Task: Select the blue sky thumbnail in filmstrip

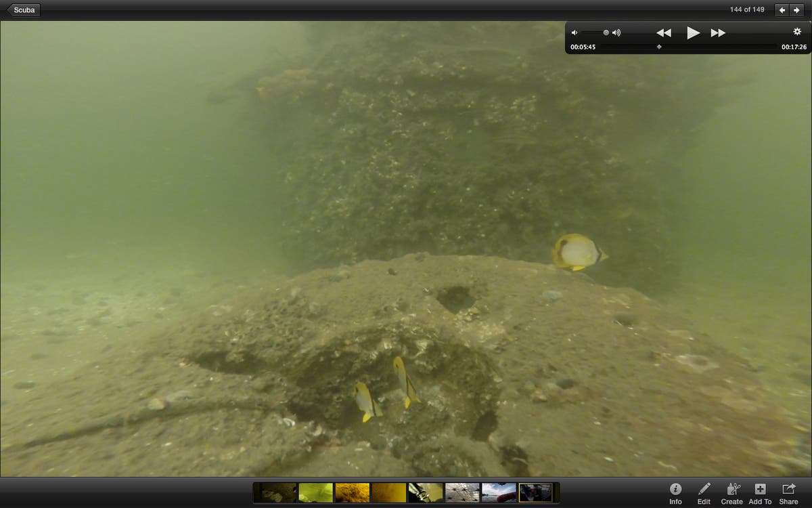Action: click(499, 492)
